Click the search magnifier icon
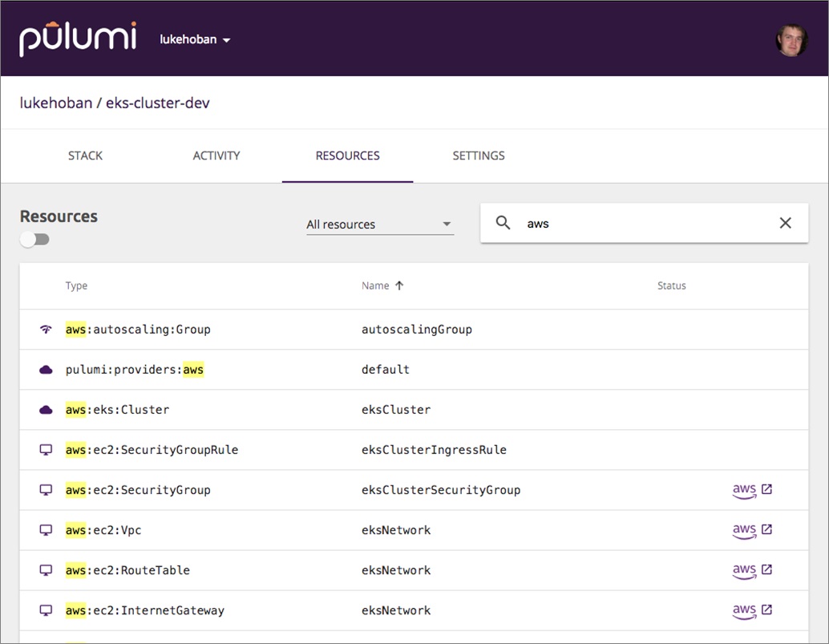The height and width of the screenshot is (644, 829). 503,223
